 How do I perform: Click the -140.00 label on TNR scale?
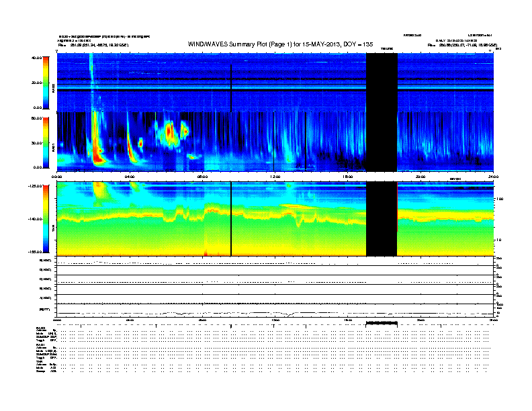tap(35, 219)
